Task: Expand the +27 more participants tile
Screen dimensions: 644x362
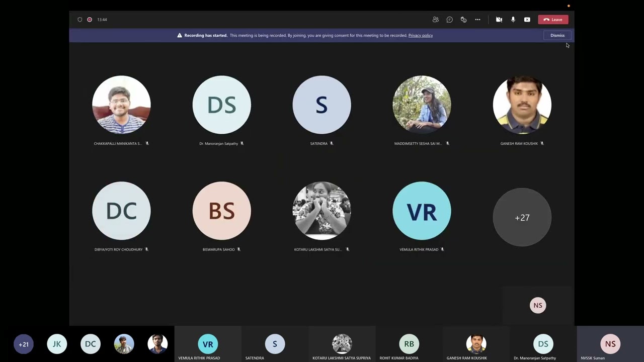Action: [522, 217]
